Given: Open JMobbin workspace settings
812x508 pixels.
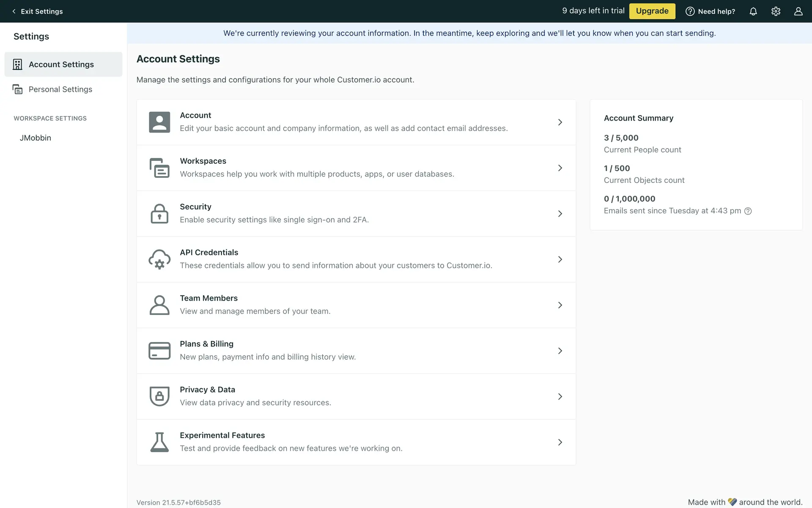Looking at the screenshot, I should pos(36,138).
